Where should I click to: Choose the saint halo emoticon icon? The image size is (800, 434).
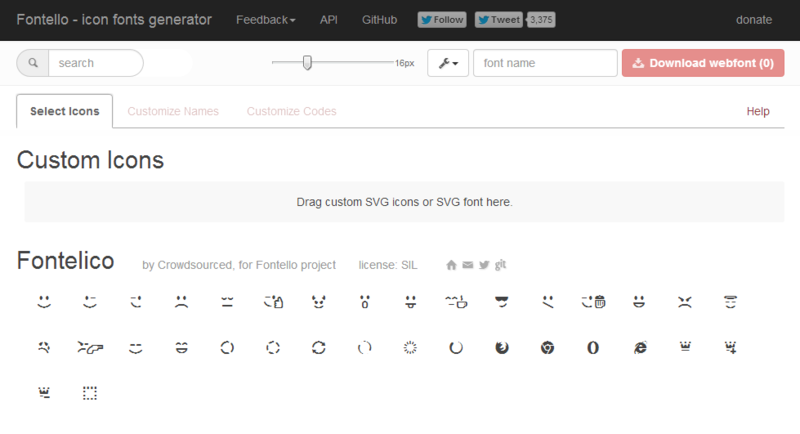pyautogui.click(x=731, y=302)
